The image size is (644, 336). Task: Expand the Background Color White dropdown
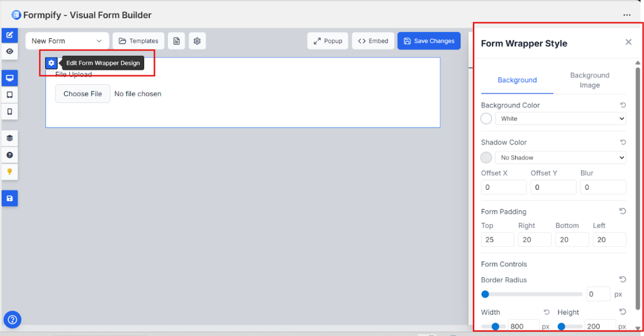[x=560, y=119]
